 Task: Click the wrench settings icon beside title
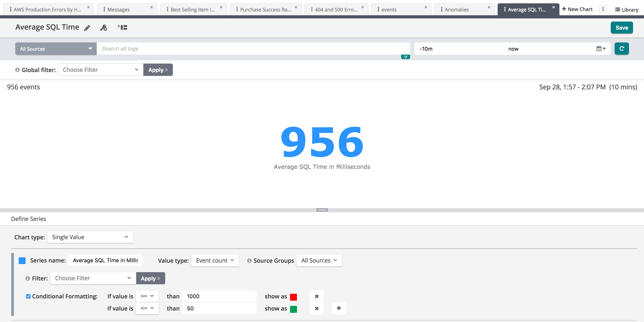pyautogui.click(x=103, y=28)
